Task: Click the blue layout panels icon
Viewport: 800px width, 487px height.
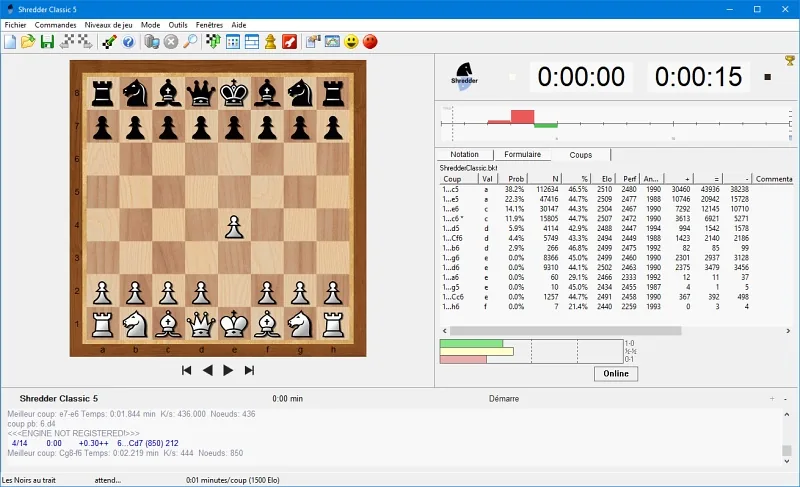Action: (x=252, y=42)
